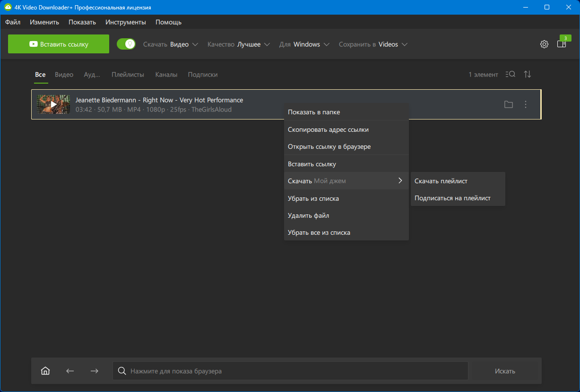Toggle the smart mode lightbulb switch
The width and height of the screenshot is (580, 392).
tap(126, 44)
